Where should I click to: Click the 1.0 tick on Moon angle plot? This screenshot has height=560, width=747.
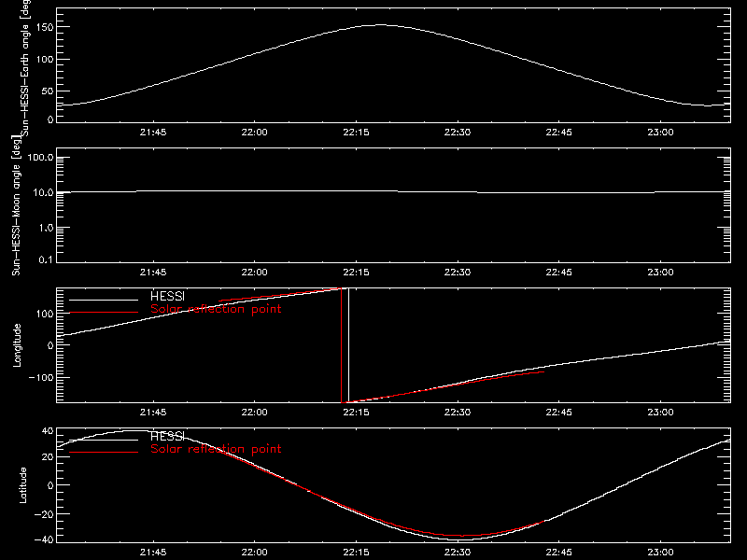point(46,228)
